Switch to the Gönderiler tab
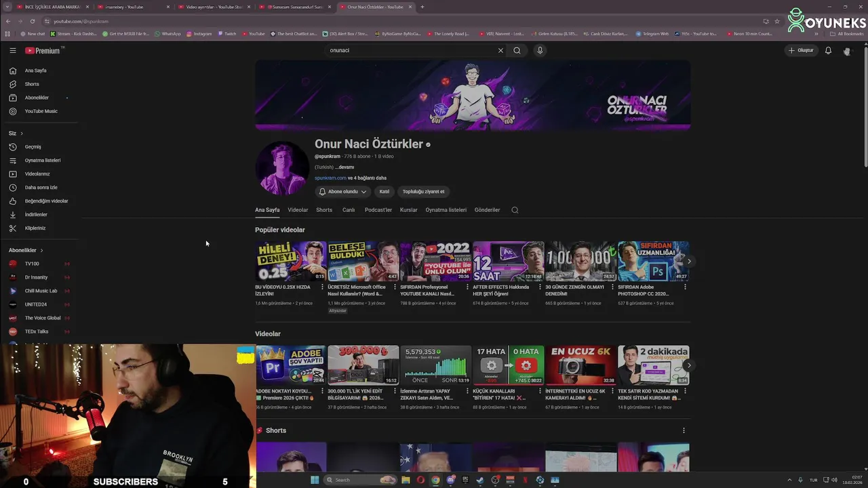 (487, 210)
